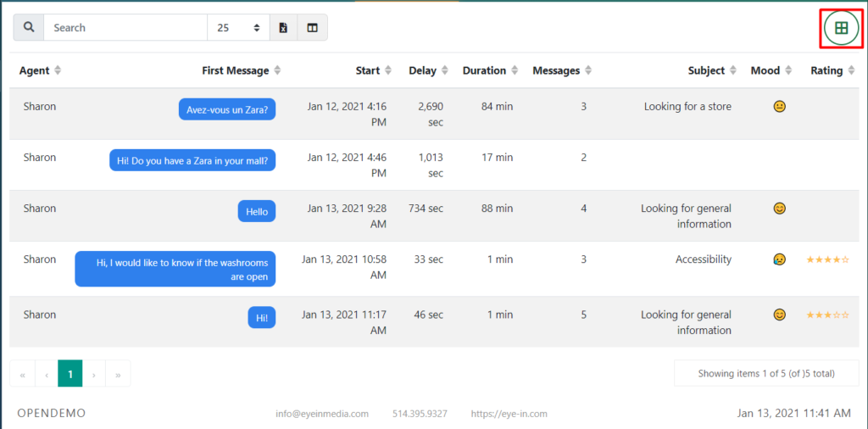
Task: Click into the Search input field
Action: click(125, 28)
